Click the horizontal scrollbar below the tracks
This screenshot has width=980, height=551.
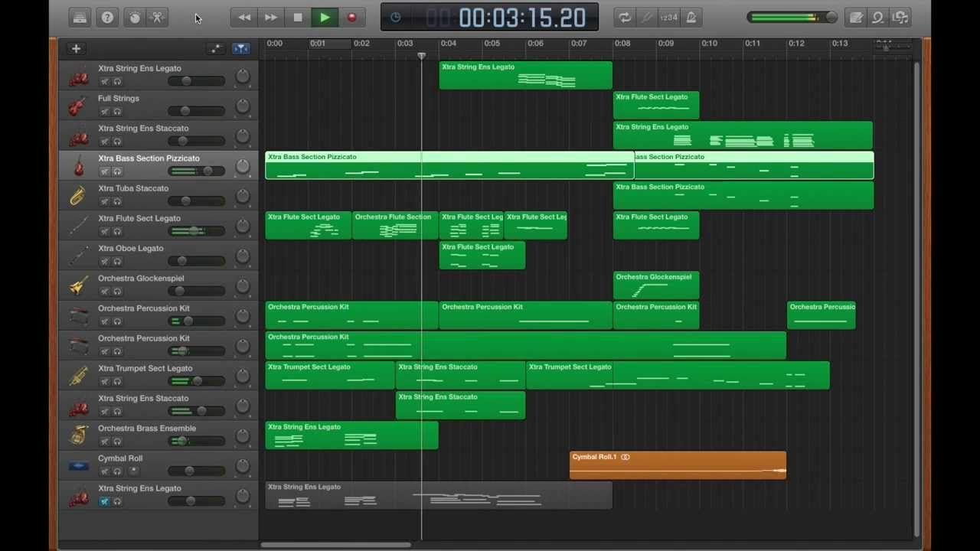pos(336,545)
